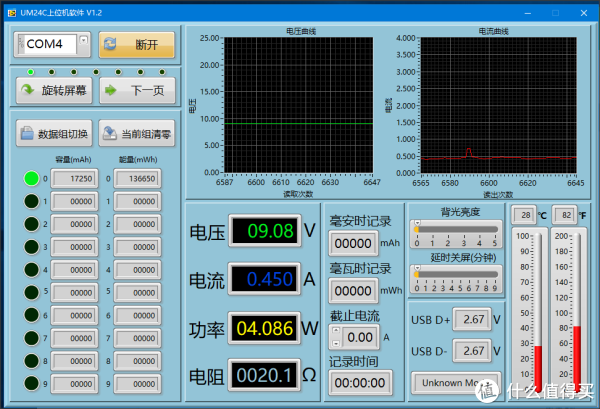Select data group 6 indicator light
The height and width of the screenshot is (409, 600).
tap(31, 315)
